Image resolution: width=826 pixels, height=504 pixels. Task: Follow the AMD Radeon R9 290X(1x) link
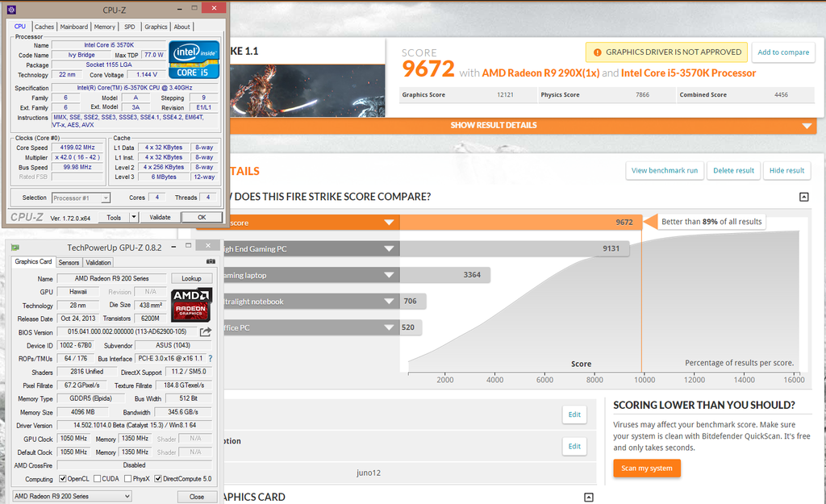point(540,73)
